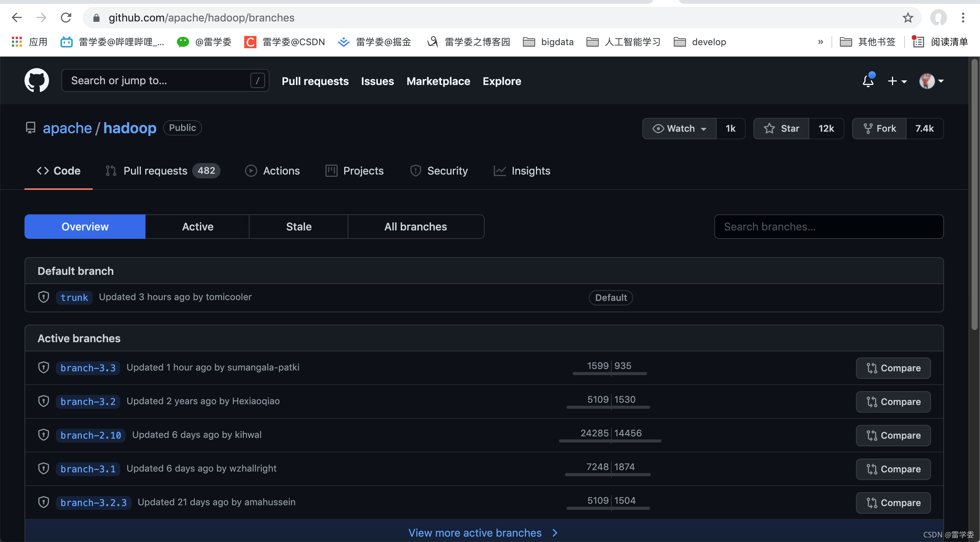The width and height of the screenshot is (980, 542).
Task: Open Explore in the top navigation
Action: (x=502, y=81)
